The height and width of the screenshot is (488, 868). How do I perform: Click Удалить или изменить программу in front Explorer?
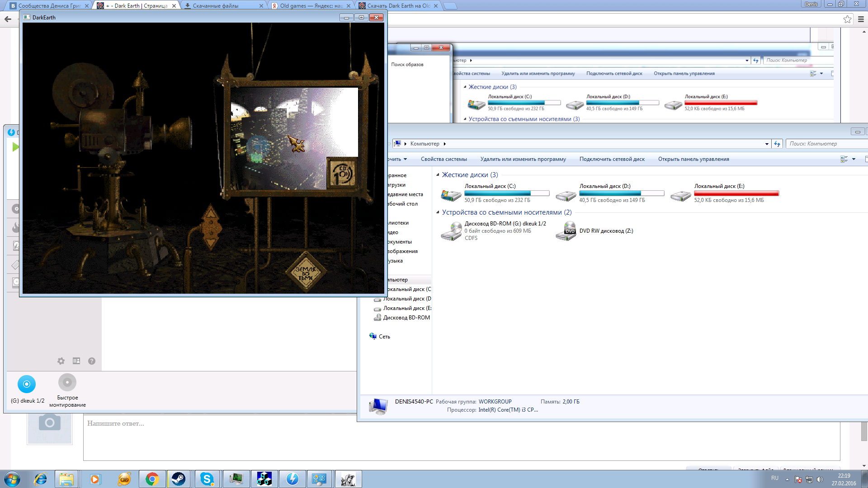tap(523, 159)
